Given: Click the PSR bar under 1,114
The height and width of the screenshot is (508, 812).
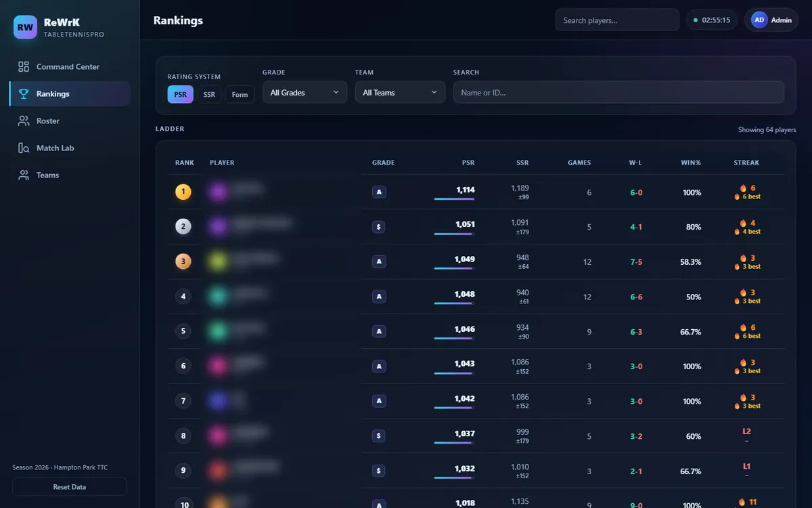Looking at the screenshot, I should coord(454,199).
